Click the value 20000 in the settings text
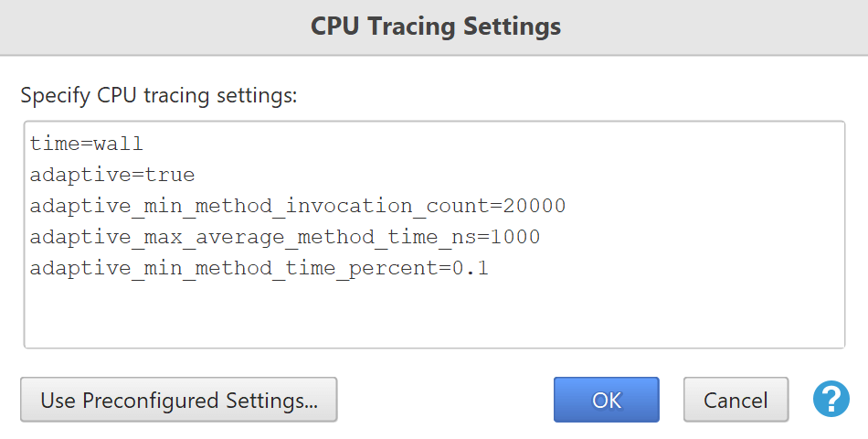Viewport: 868px width, 439px height. click(x=535, y=206)
